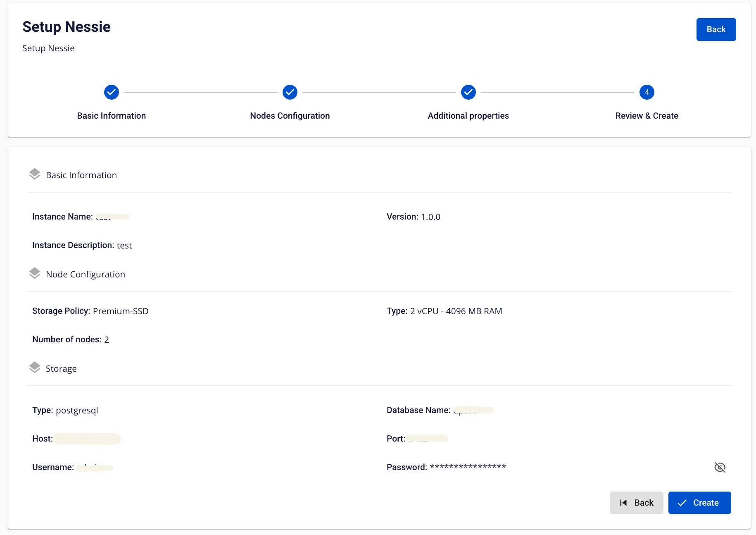Select step 4 Review & Create circle
The height and width of the screenshot is (535, 756).
647,92
